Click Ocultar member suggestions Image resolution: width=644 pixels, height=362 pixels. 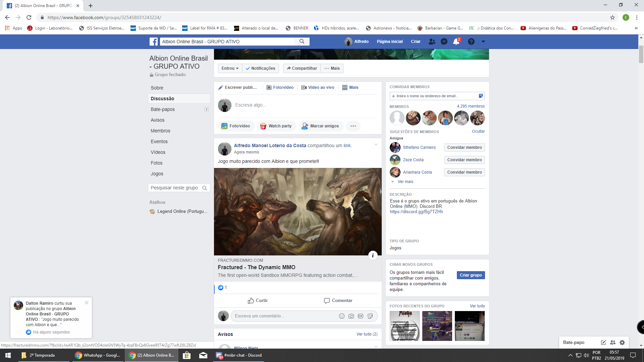pos(478,131)
